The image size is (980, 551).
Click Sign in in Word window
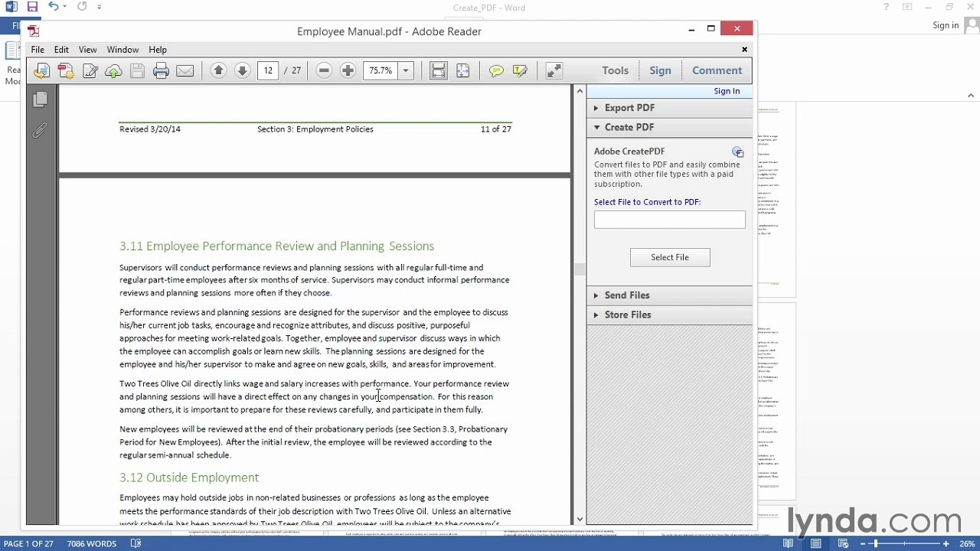[946, 25]
